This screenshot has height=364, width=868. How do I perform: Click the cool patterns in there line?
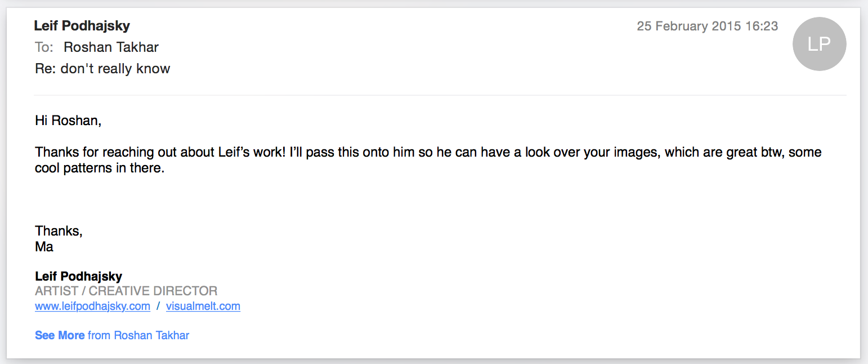coord(100,168)
